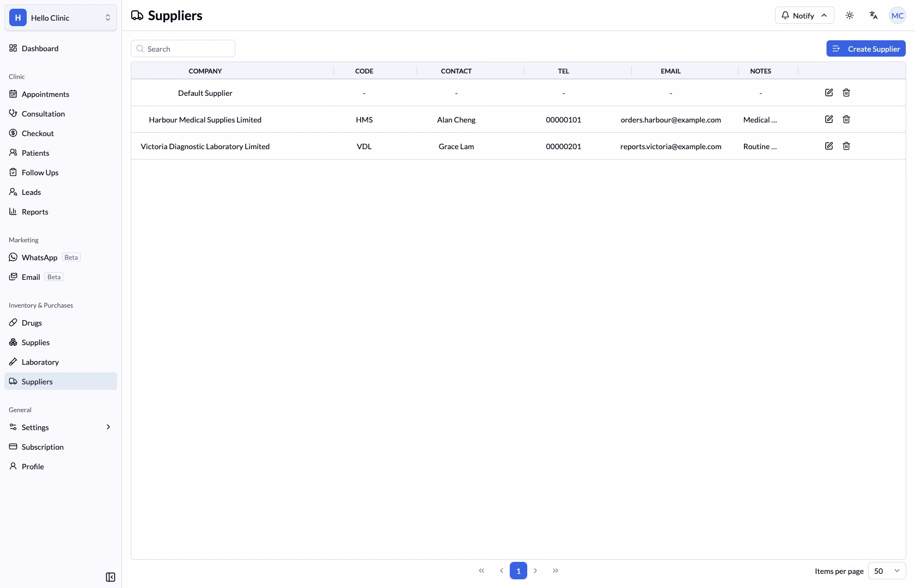Collapse the sidebar panel
This screenshot has width=915, height=588.
(x=111, y=577)
